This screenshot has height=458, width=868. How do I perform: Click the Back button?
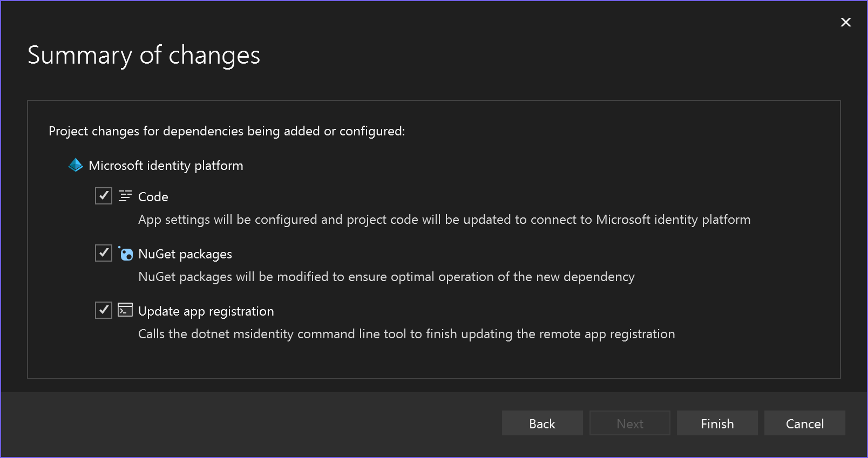coord(542,423)
